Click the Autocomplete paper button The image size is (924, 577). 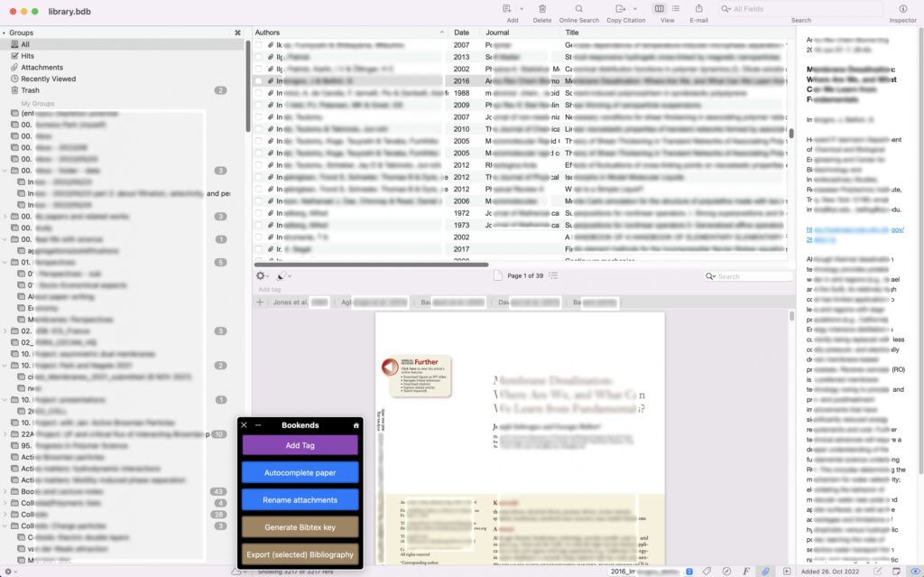click(x=300, y=472)
